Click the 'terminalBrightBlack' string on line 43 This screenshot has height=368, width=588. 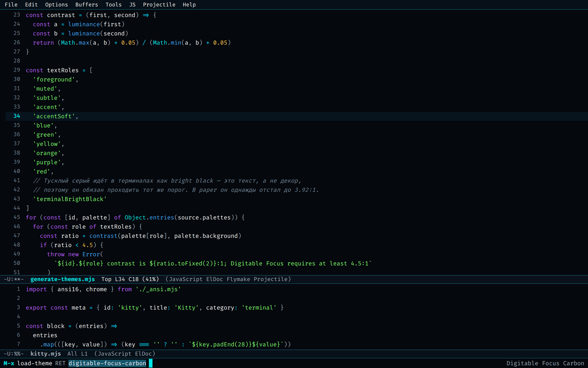pos(70,199)
